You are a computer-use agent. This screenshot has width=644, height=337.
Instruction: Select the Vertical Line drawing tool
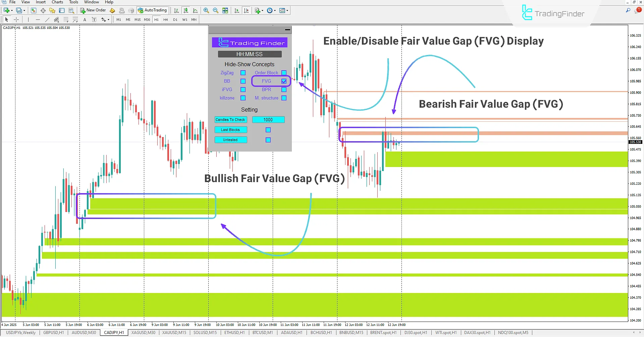click(x=28, y=19)
